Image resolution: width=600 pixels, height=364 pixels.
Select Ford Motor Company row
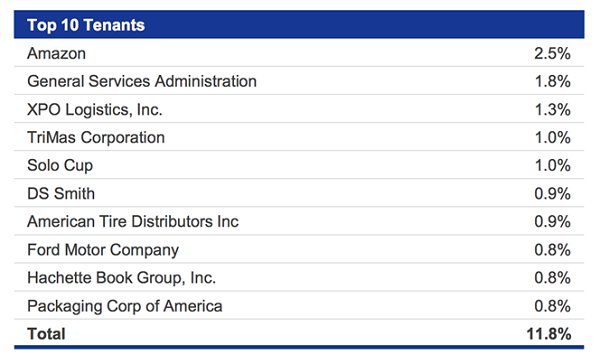299,249
